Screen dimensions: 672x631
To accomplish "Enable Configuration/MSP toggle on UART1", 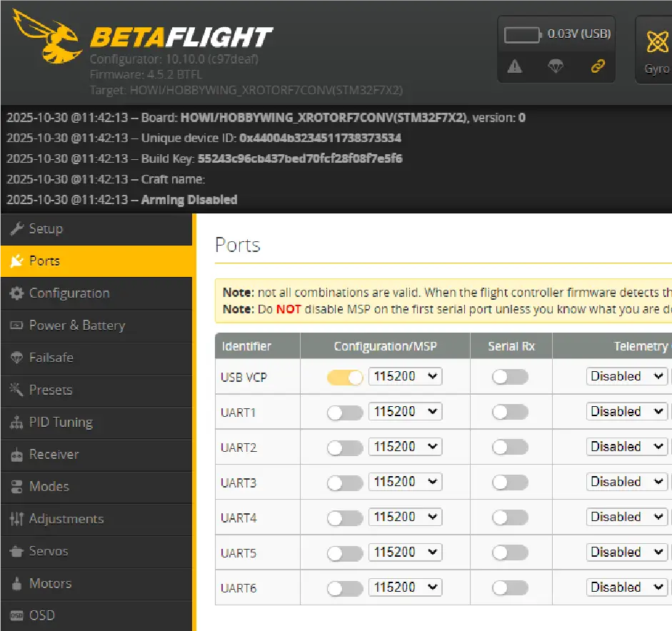I will (345, 412).
